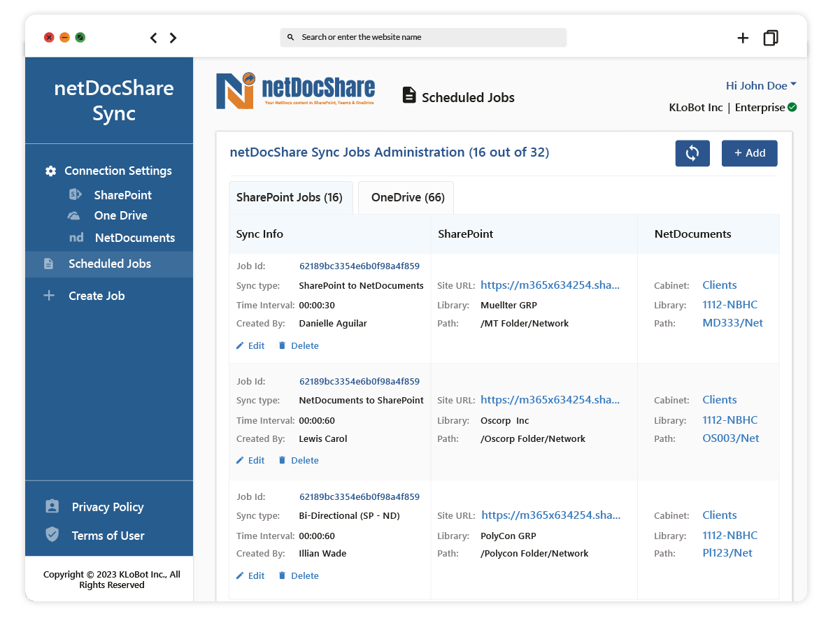Click trash icon for Danielle Aguilar's job
The image size is (840, 630).
pyautogui.click(x=282, y=345)
